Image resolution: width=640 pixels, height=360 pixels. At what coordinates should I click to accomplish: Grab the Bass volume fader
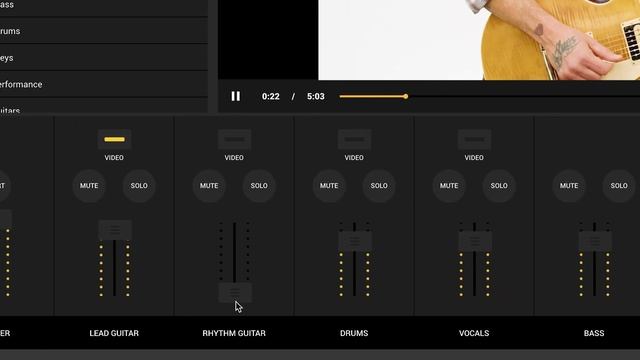click(595, 241)
